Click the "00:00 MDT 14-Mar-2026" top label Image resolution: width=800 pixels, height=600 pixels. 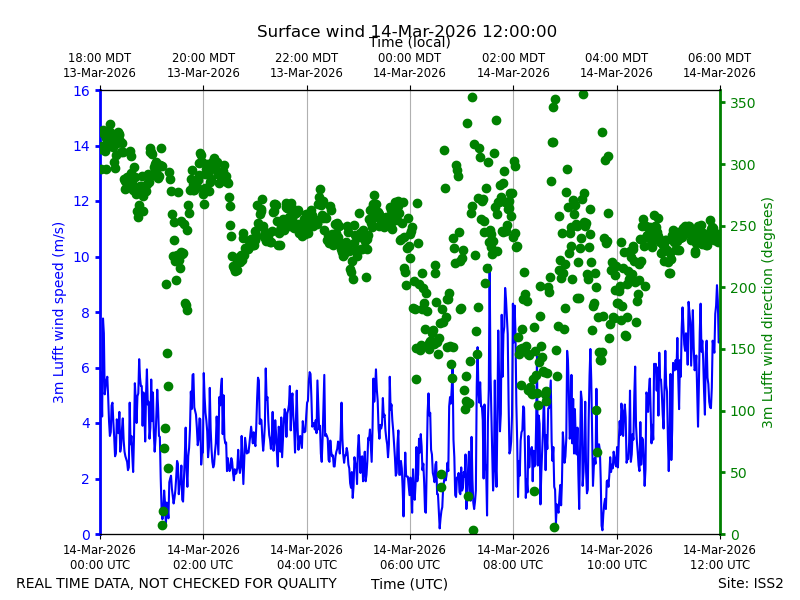click(409, 65)
